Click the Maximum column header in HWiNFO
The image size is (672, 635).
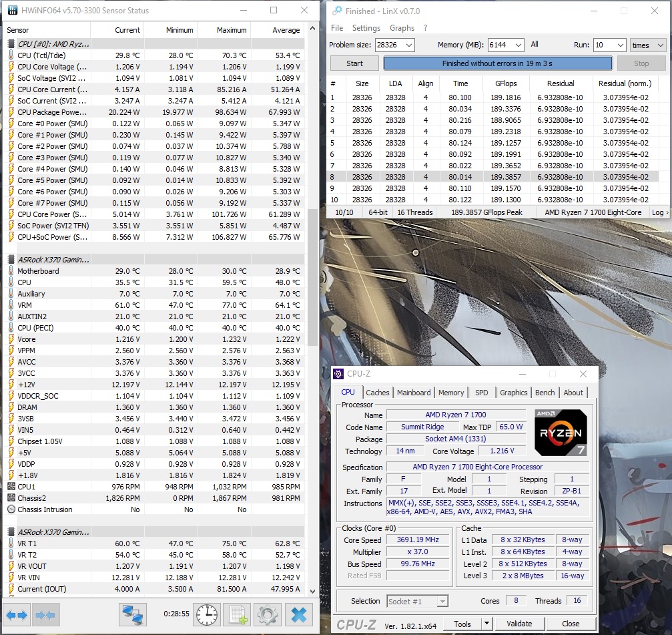click(224, 30)
